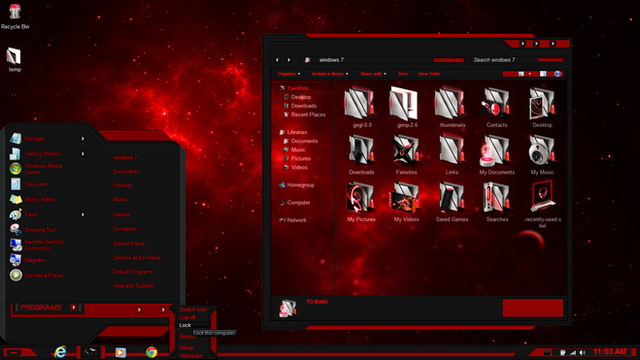
Task: Open the media player taskbar icon
Action: click(x=120, y=352)
